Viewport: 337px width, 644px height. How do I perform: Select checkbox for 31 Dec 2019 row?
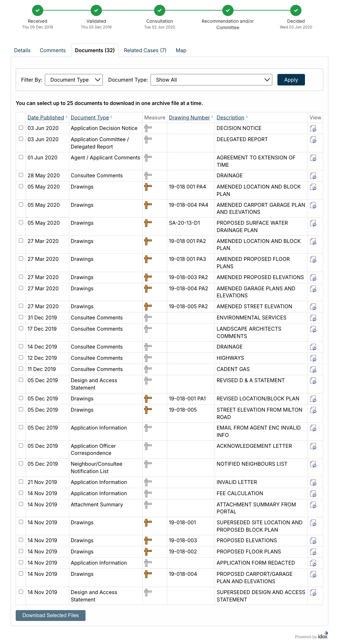tap(21, 317)
